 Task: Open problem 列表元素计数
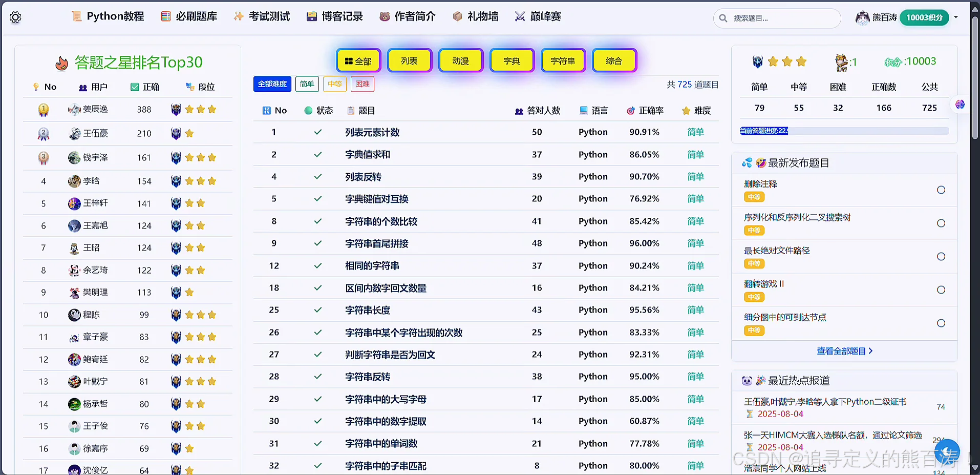pos(372,132)
